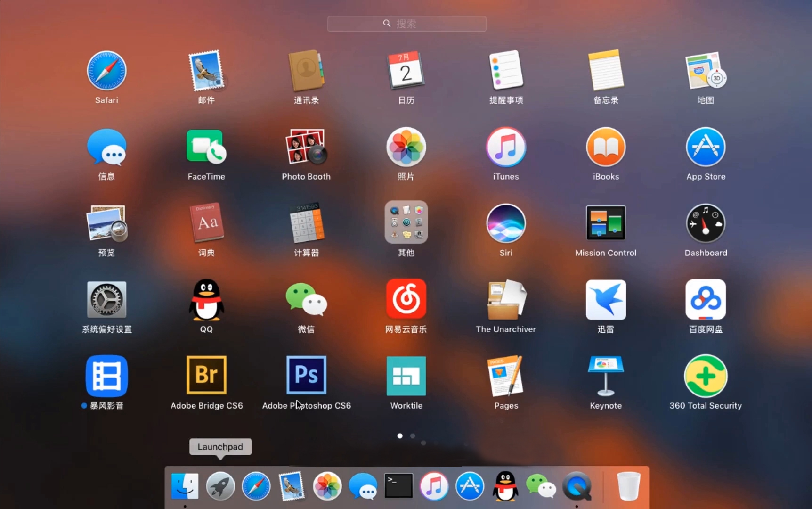Launch the Dashboard app
This screenshot has width=812, height=509.
(x=706, y=223)
